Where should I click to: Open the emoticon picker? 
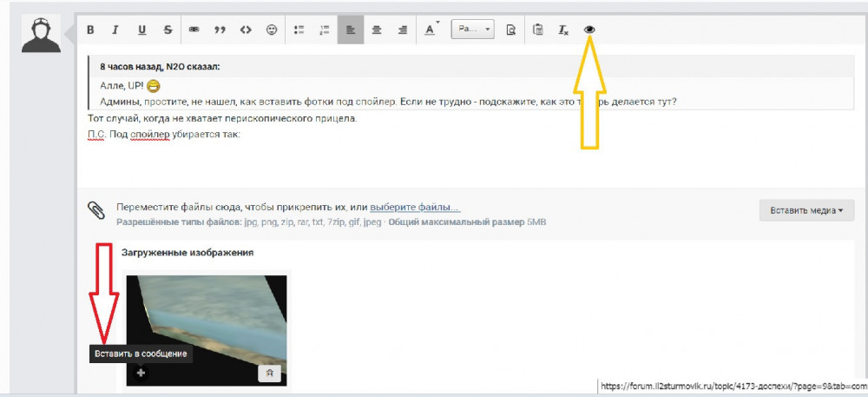point(272,30)
